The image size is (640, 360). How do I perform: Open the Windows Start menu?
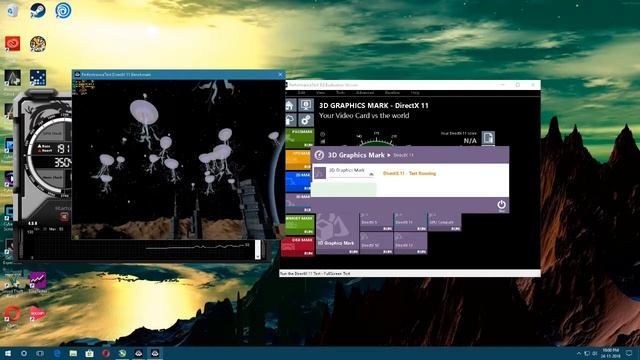pyautogui.click(x=8, y=353)
